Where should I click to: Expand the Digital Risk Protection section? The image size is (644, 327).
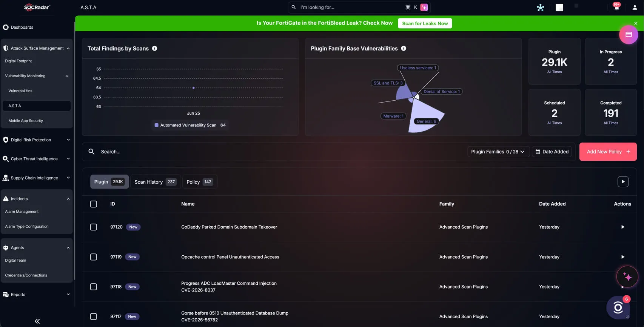pos(68,140)
